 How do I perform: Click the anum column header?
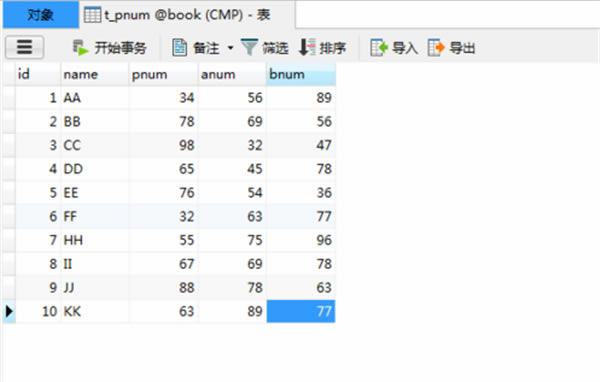232,74
